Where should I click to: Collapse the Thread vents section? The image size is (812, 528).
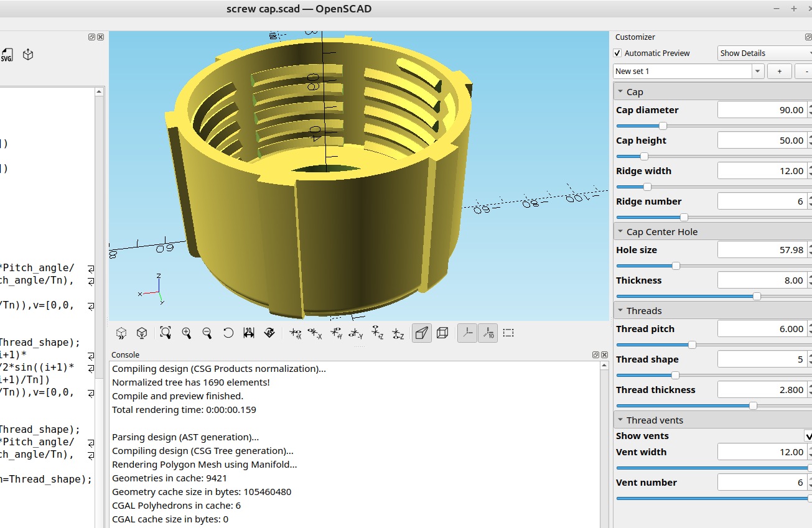point(620,420)
